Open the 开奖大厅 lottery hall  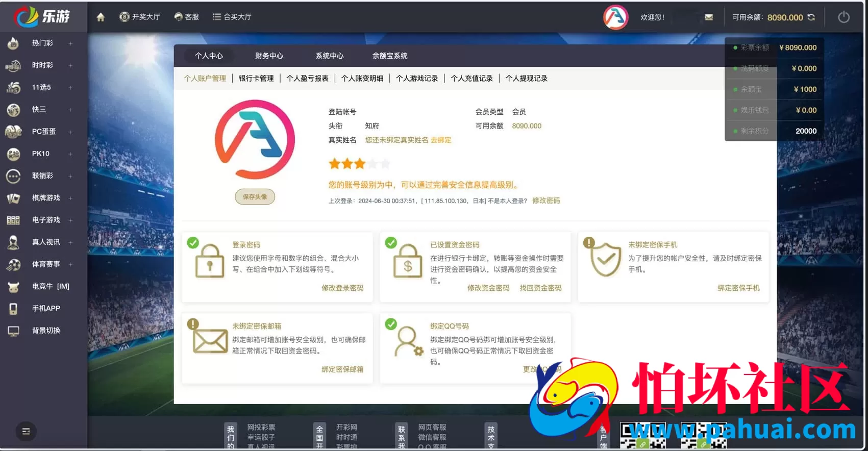(x=140, y=17)
